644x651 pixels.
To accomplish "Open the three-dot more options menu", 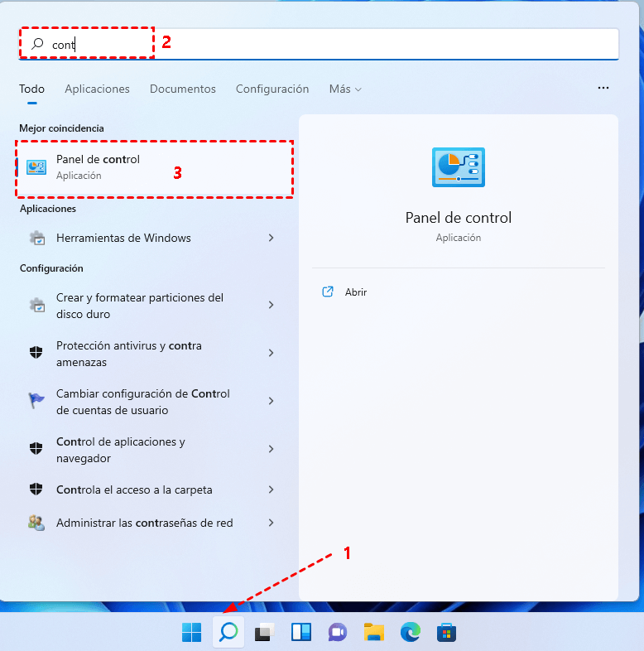I will point(603,88).
